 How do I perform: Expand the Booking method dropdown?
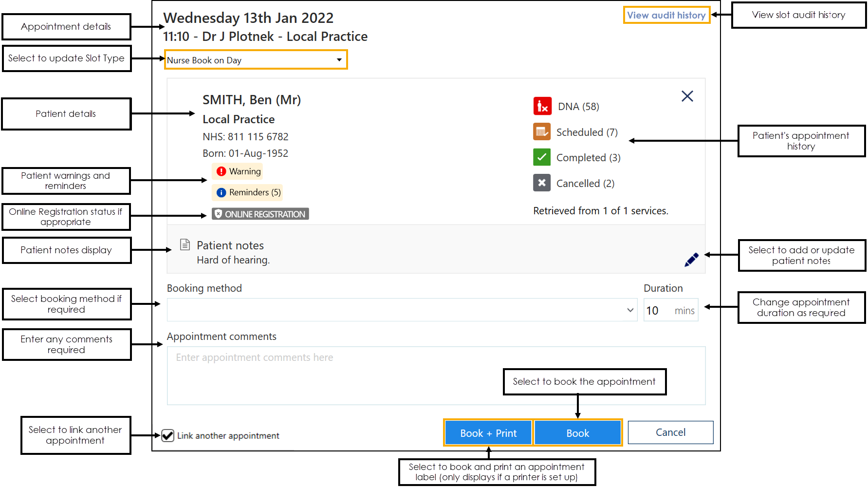(402, 310)
